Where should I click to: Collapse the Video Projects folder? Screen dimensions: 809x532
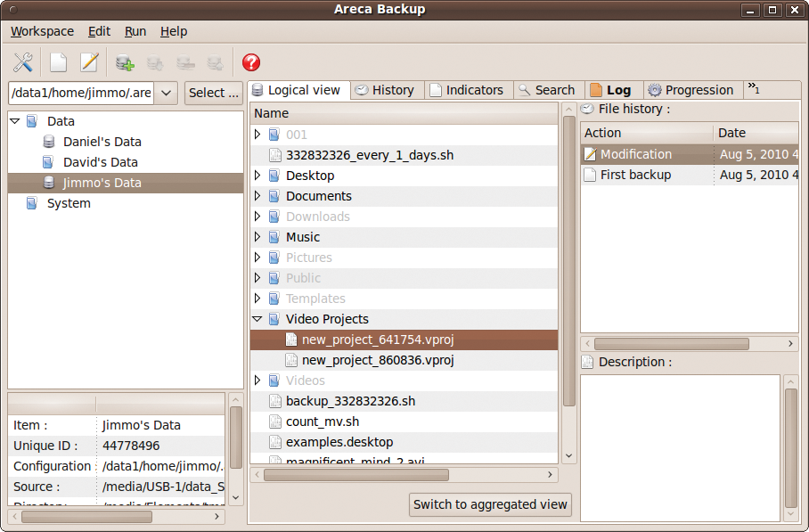(x=258, y=318)
